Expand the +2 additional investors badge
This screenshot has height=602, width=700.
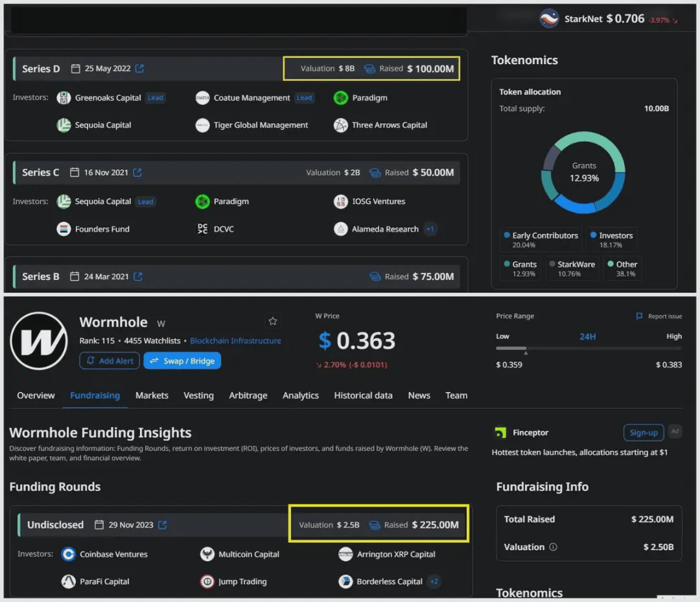pos(434,581)
